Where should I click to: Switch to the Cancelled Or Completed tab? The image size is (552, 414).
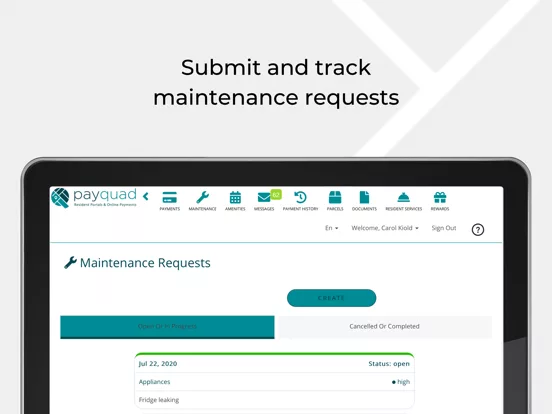tap(385, 327)
